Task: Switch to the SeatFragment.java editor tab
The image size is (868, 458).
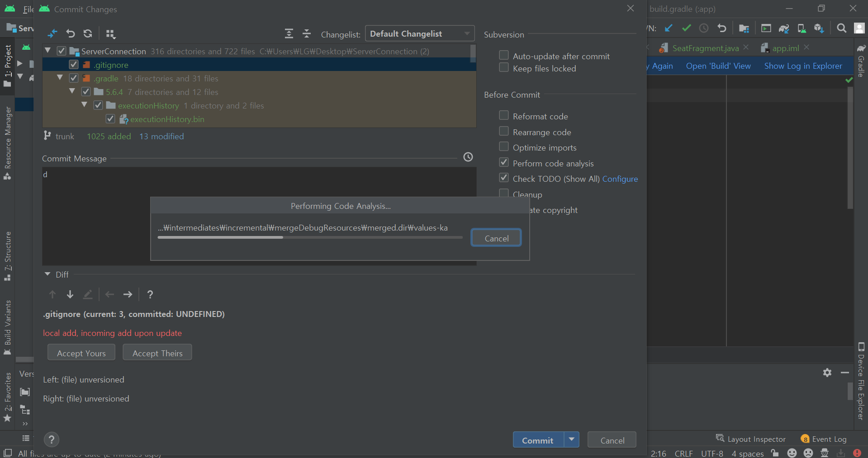Action: click(705, 48)
